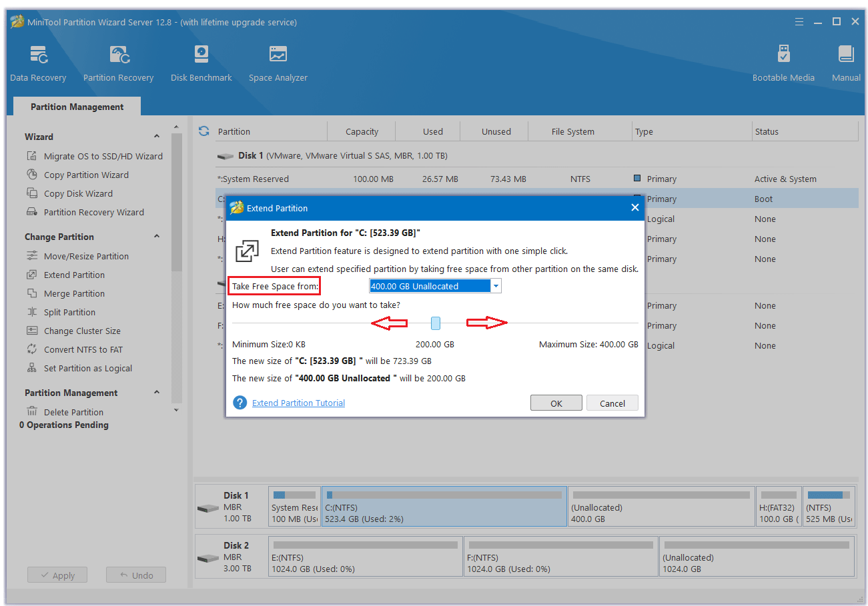The image size is (868, 606).
Task: Open the Data Recovery tool
Action: coord(38,63)
